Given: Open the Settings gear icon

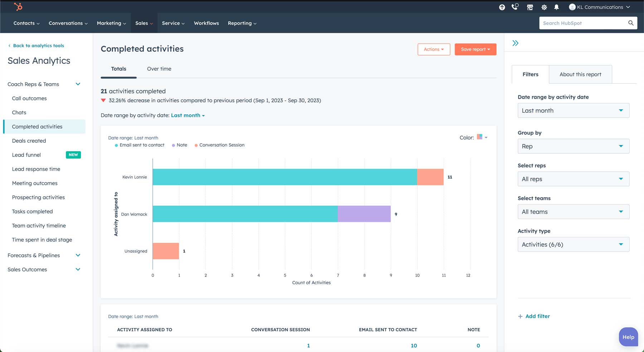Looking at the screenshot, I should coord(544,7).
